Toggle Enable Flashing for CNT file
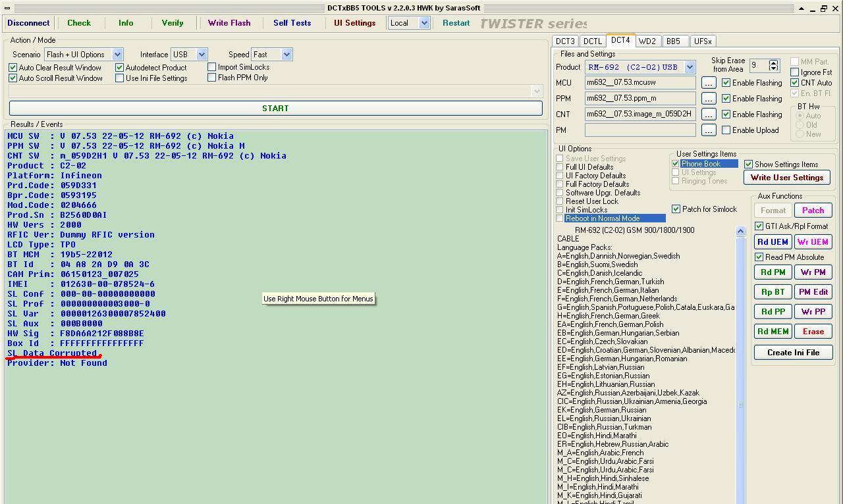 [726, 114]
